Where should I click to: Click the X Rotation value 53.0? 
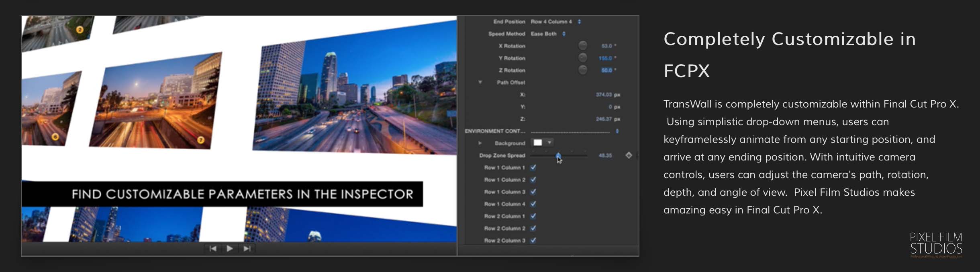[x=606, y=46]
